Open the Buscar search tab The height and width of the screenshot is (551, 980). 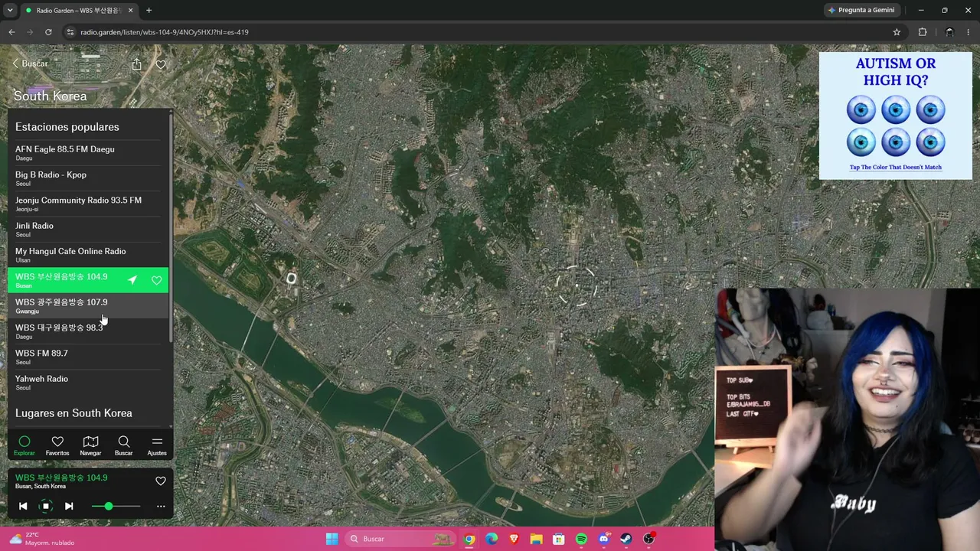pyautogui.click(x=123, y=445)
